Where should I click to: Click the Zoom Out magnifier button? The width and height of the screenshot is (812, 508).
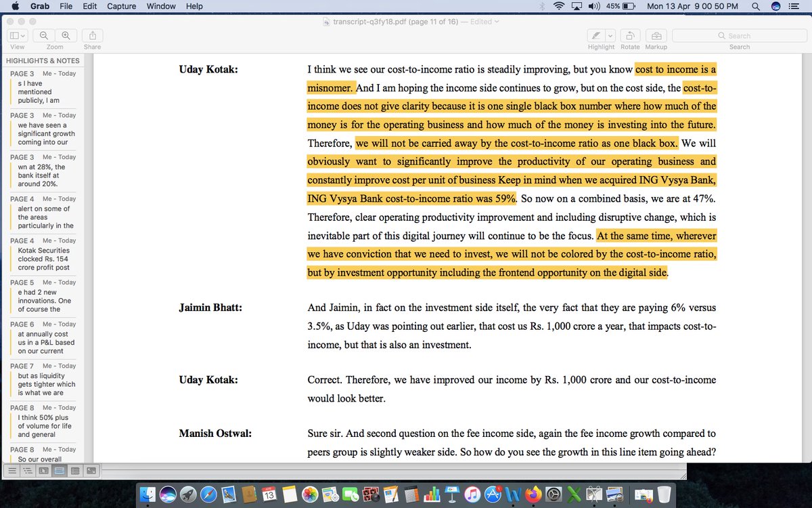pyautogui.click(x=44, y=35)
